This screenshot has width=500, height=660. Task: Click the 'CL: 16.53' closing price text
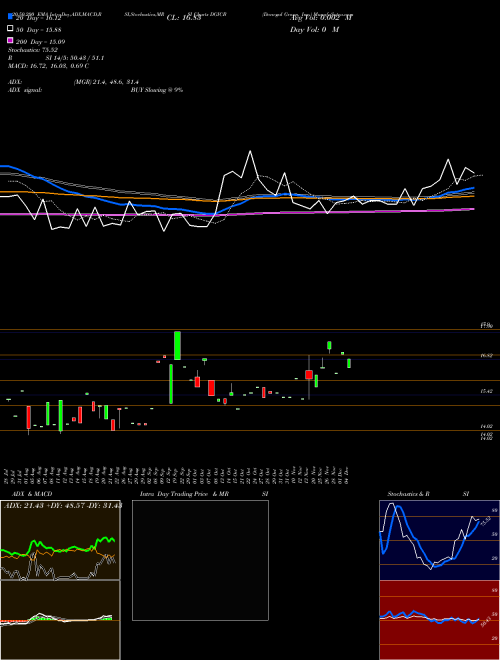pyautogui.click(x=184, y=18)
